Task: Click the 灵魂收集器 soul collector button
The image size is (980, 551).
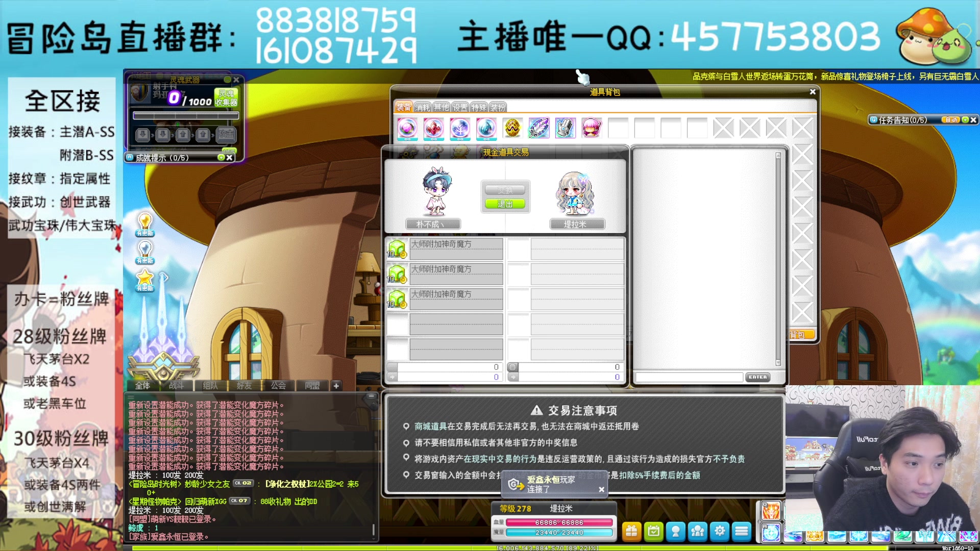Action: (x=226, y=97)
